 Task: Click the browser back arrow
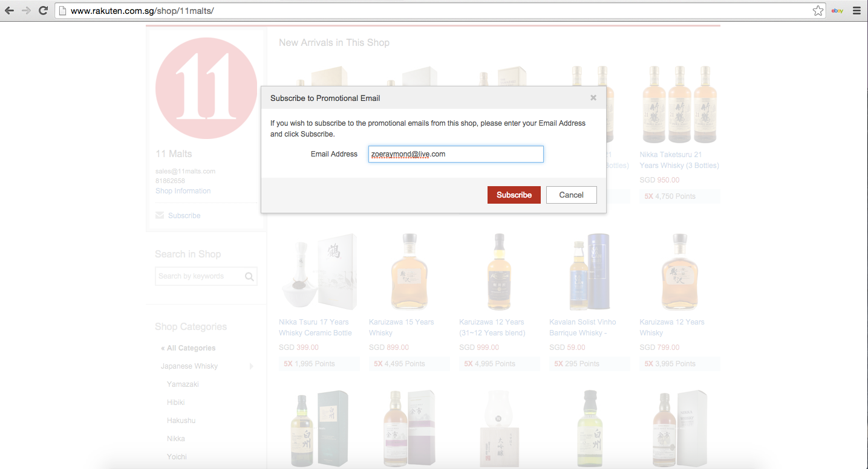(10, 10)
